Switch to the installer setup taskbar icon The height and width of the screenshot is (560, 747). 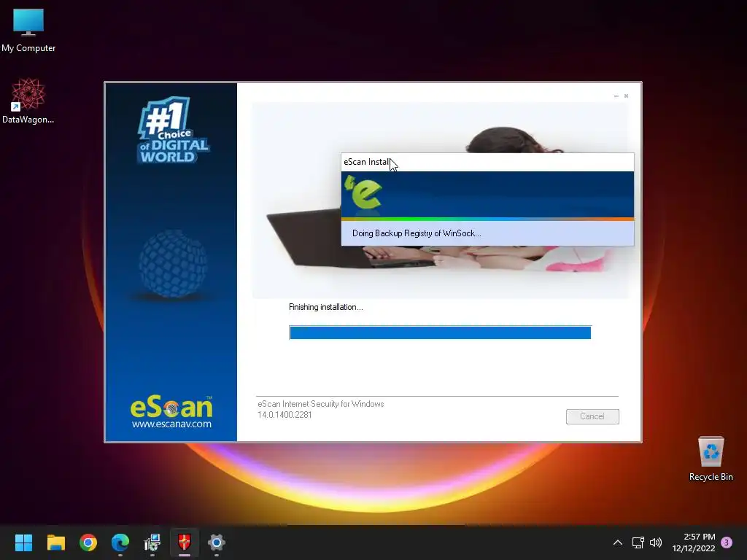tap(152, 542)
